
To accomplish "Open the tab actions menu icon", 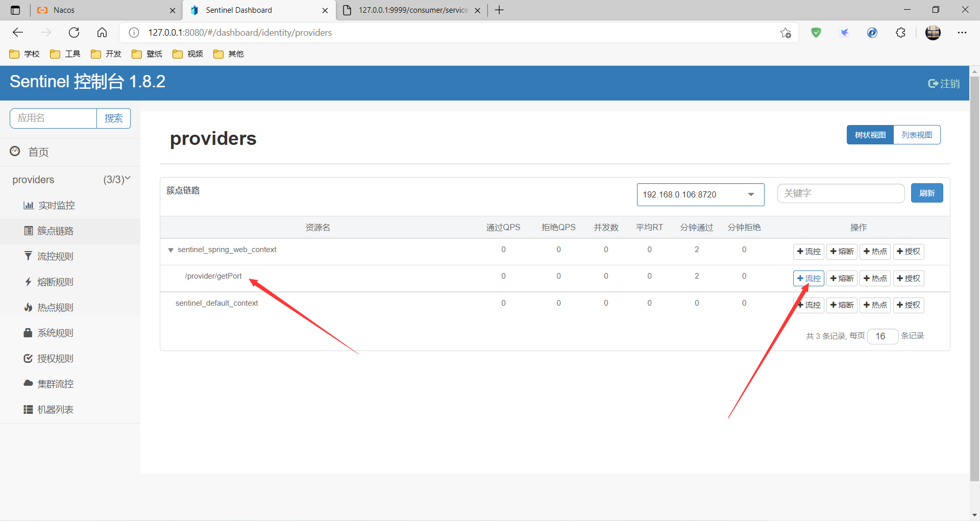I will (15, 10).
